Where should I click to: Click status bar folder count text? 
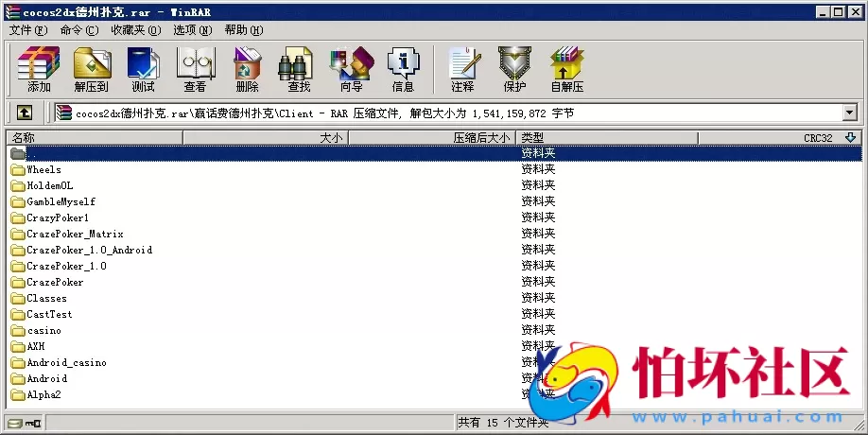tap(503, 423)
